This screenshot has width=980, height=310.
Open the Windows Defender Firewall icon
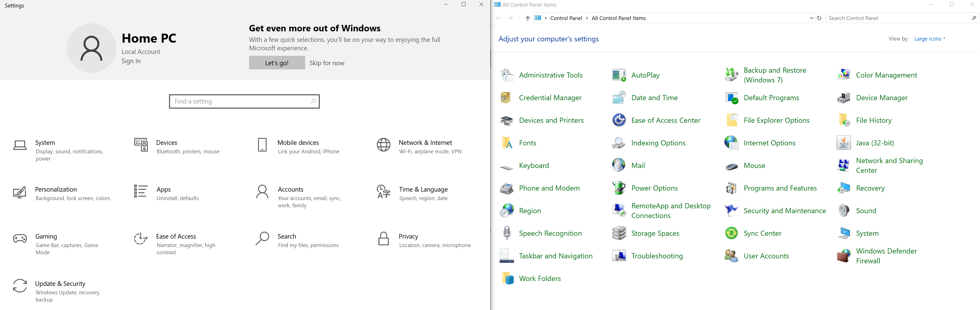pos(843,256)
